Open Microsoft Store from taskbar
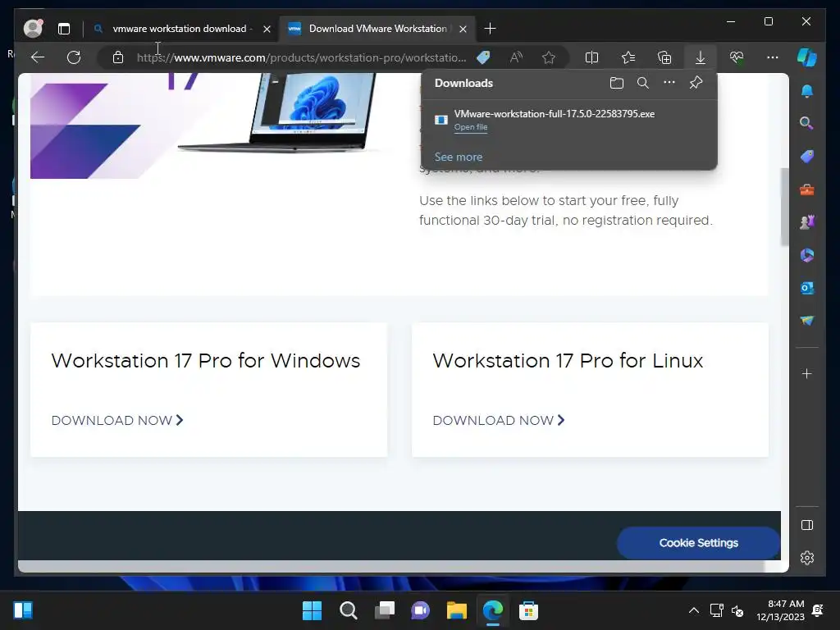The height and width of the screenshot is (630, 840). pos(528,610)
